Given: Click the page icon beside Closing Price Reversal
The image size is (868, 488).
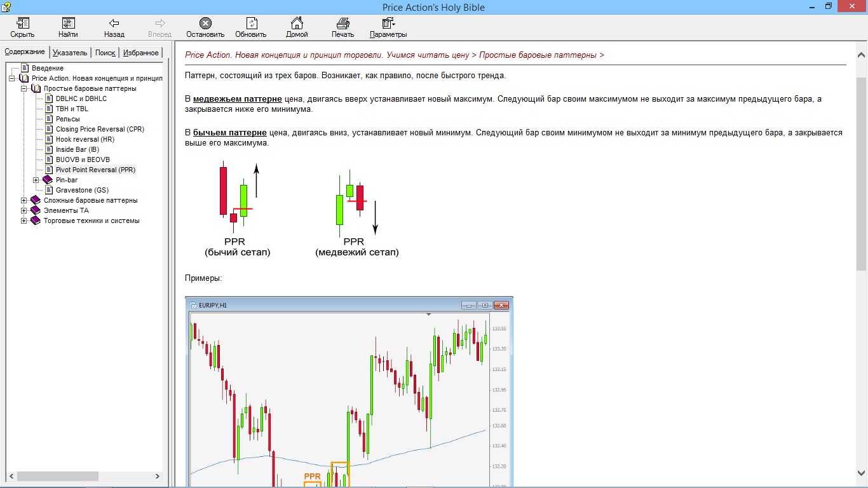Looking at the screenshot, I should click(x=49, y=129).
